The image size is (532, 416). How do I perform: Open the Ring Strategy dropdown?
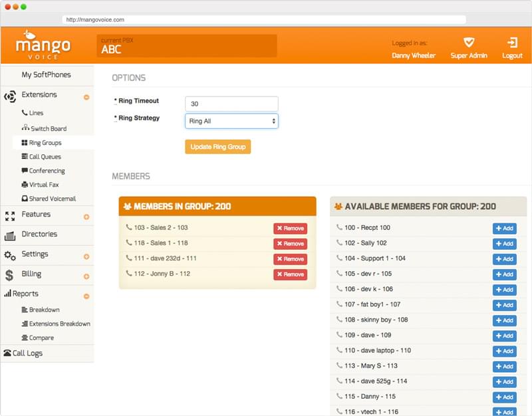[231, 121]
